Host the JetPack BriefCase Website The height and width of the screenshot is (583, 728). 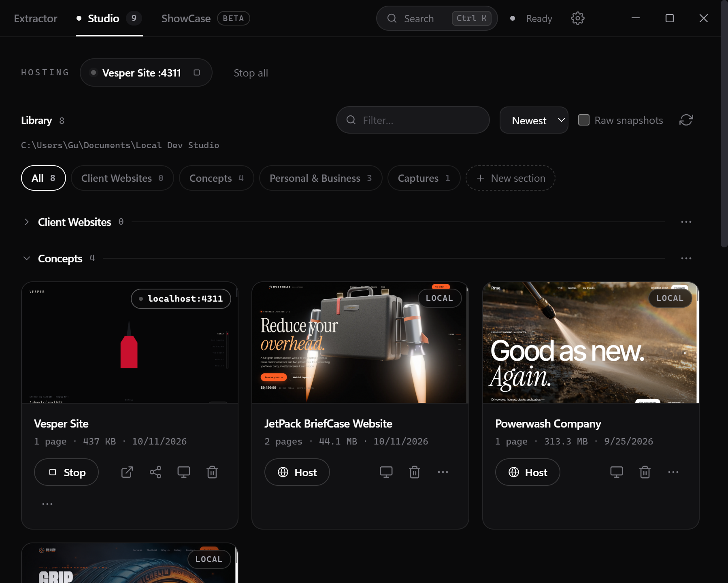pos(297,472)
